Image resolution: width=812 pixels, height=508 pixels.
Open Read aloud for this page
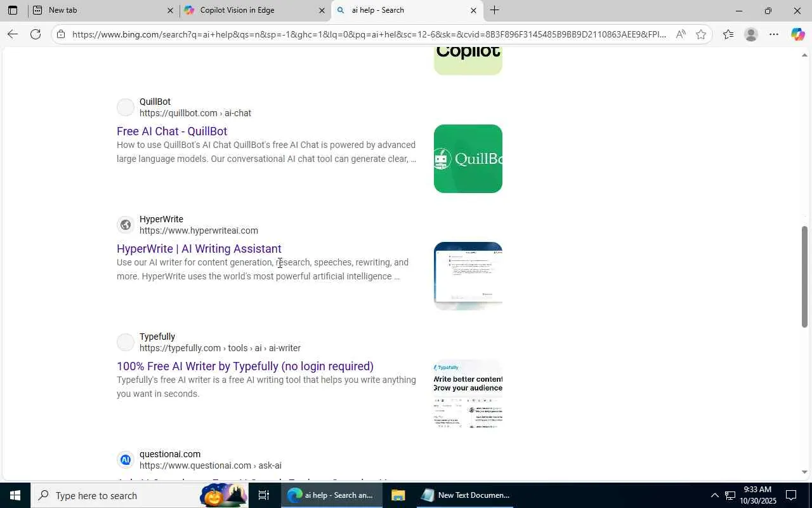pos(680,34)
